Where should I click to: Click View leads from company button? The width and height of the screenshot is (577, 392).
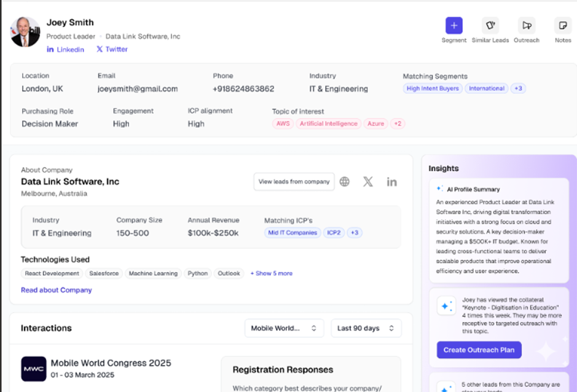click(x=294, y=182)
